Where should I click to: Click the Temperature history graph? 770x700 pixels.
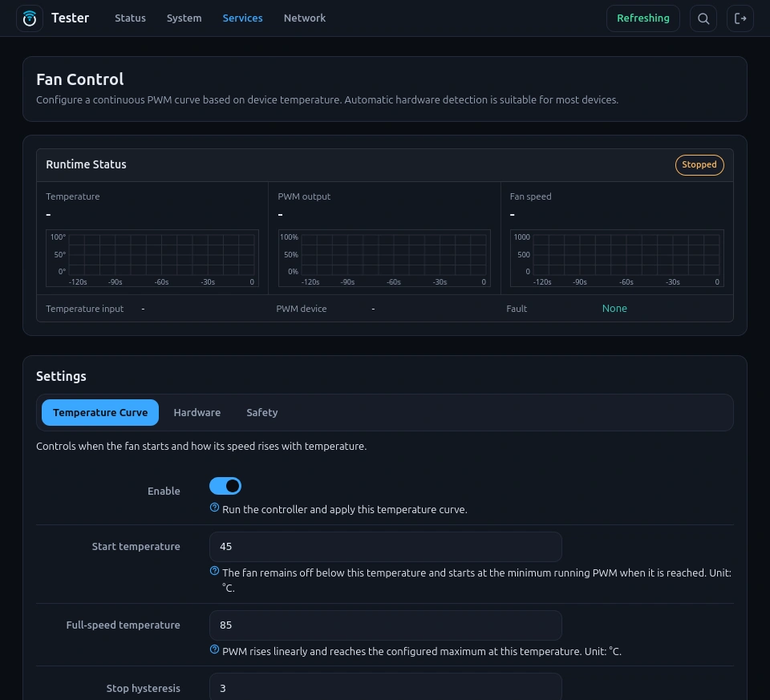point(152,258)
